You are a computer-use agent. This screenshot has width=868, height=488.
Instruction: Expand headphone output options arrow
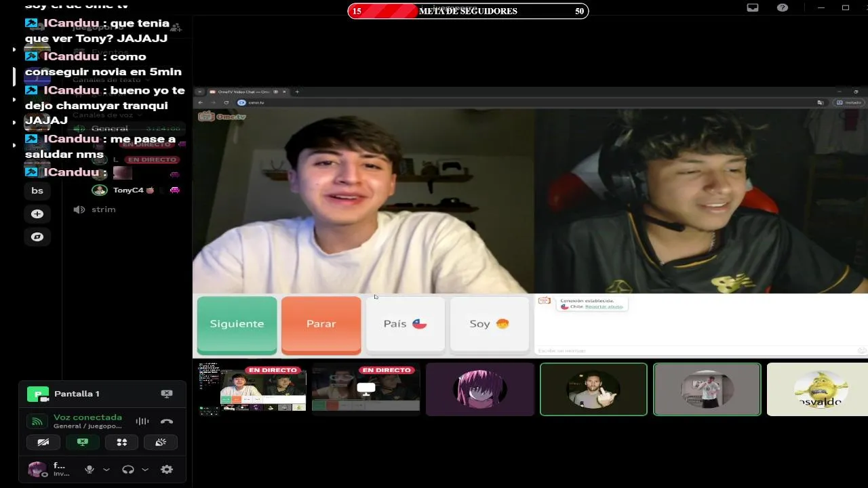click(145, 469)
